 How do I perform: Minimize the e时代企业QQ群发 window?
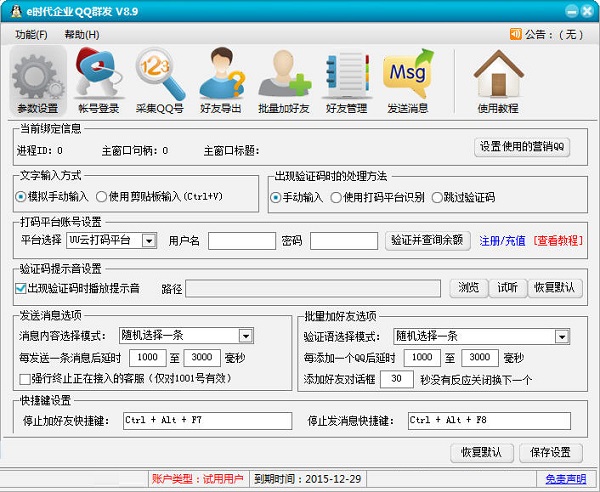572,11
